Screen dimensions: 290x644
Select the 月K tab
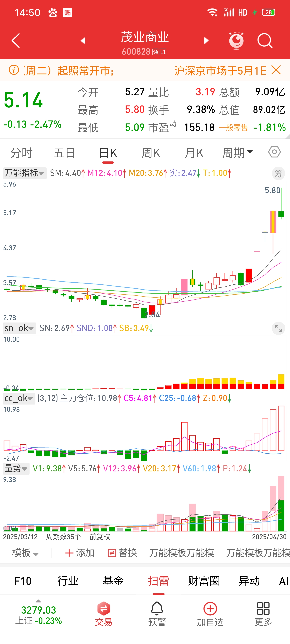pos(194,153)
